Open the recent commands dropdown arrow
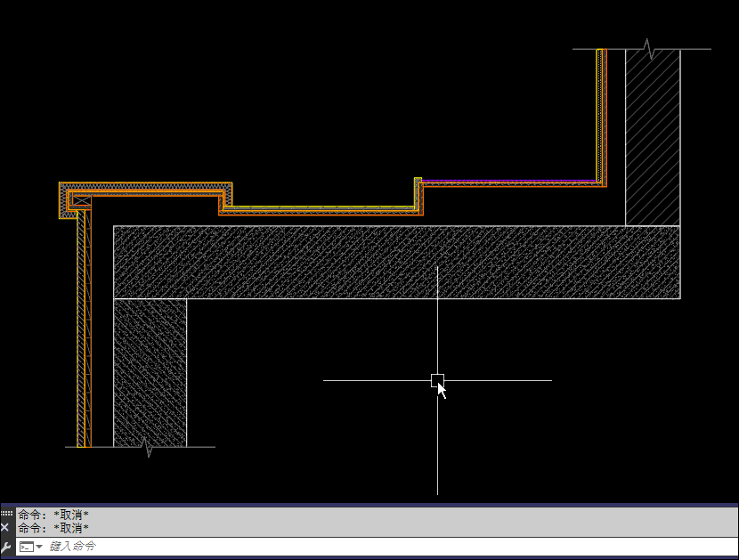Screen dimensions: 739x560 39,546
